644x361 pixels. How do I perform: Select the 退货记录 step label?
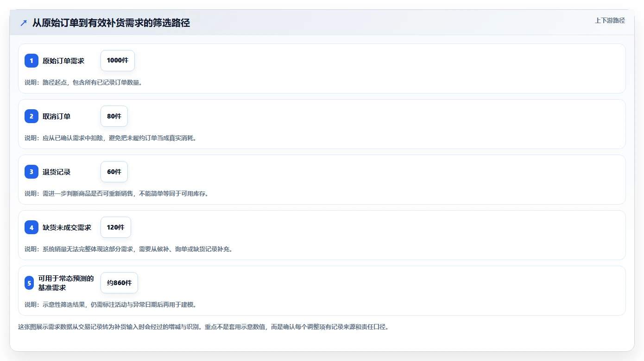click(x=57, y=172)
